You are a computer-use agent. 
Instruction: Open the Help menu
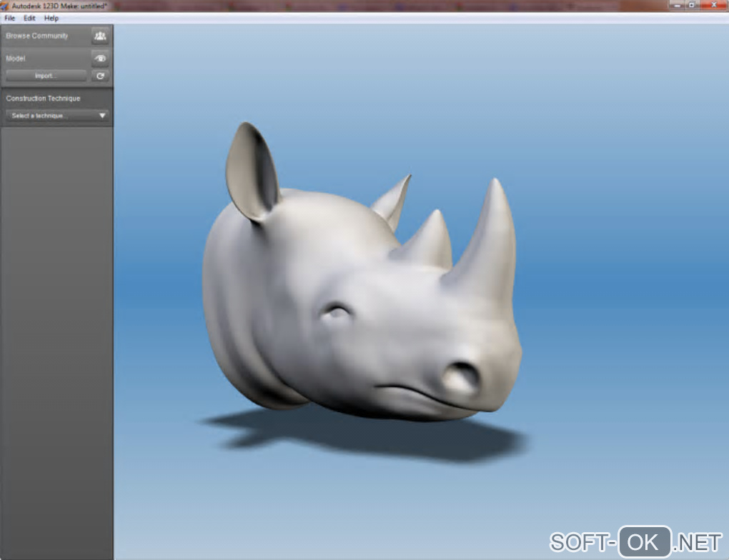(51, 18)
